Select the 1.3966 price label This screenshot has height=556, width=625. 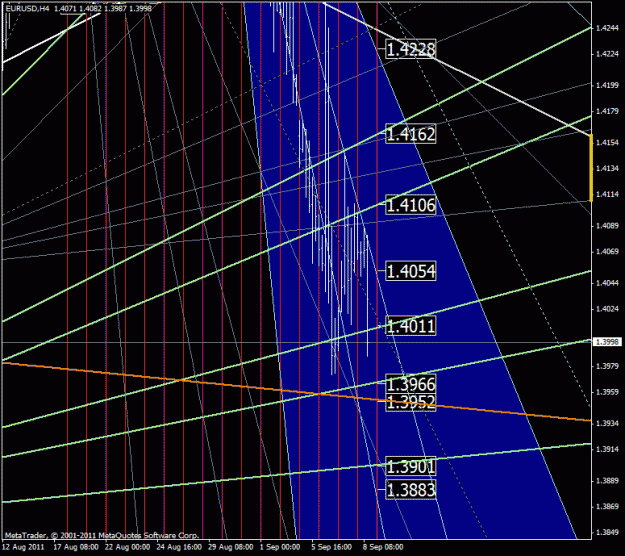tap(411, 384)
